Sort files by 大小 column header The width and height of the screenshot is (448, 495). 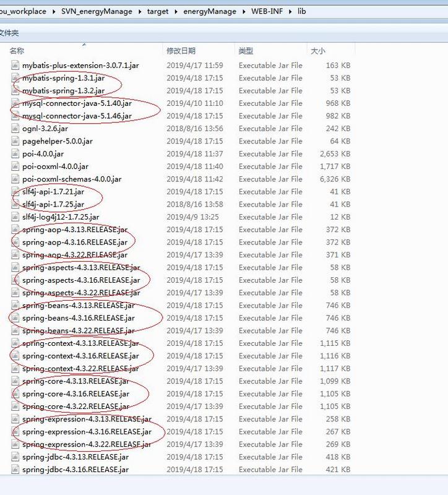[318, 51]
